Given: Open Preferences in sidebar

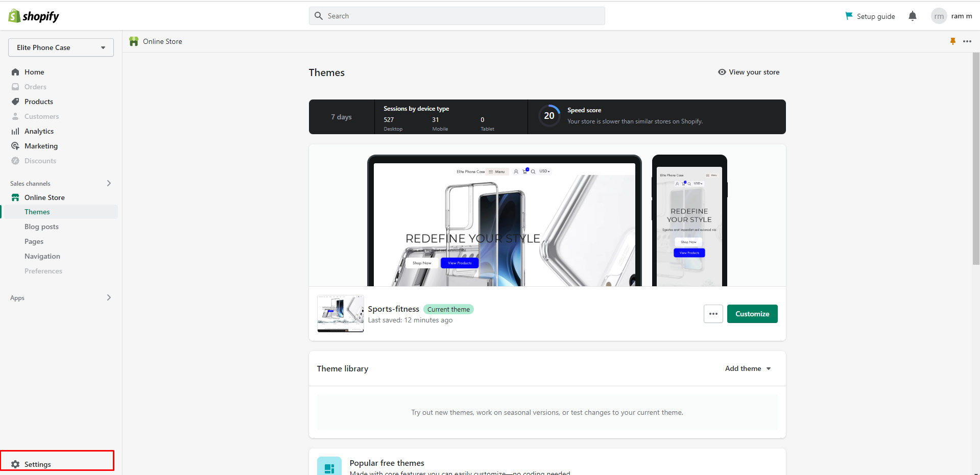Looking at the screenshot, I should (43, 271).
